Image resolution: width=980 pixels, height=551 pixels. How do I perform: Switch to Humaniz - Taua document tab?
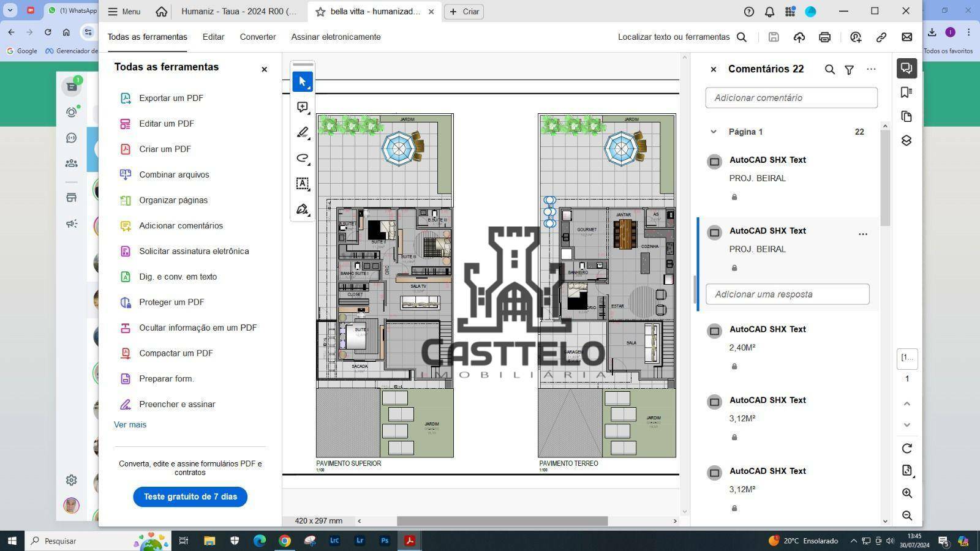click(x=239, y=12)
